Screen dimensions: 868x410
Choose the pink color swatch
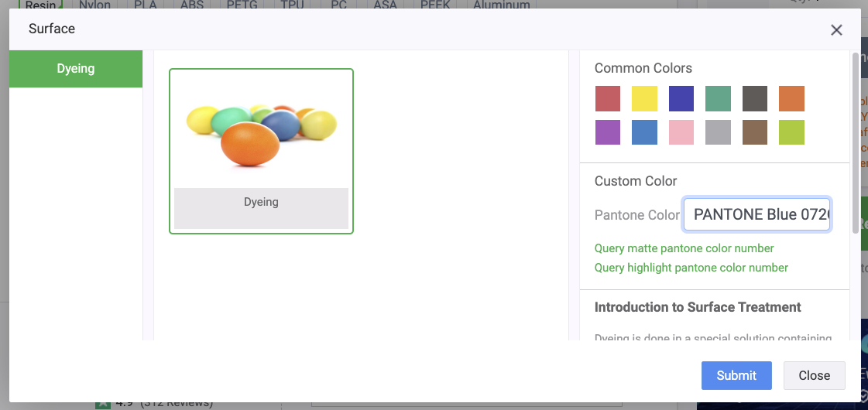pos(681,132)
